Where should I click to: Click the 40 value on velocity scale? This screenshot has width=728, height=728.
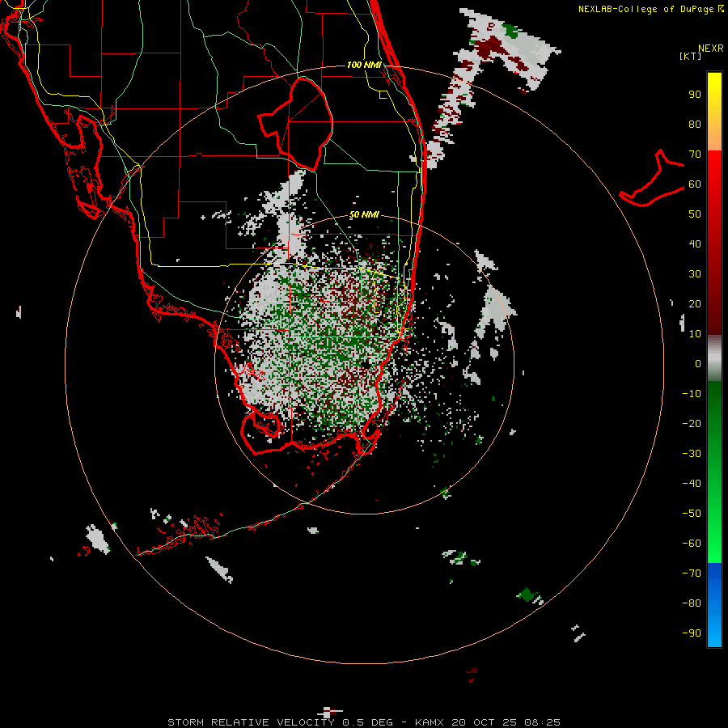point(695,244)
